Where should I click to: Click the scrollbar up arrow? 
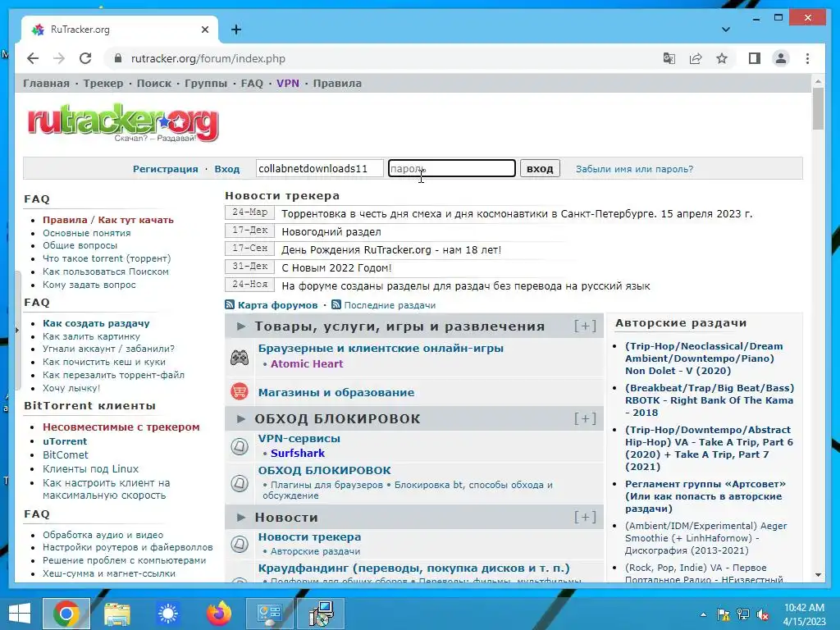click(818, 81)
